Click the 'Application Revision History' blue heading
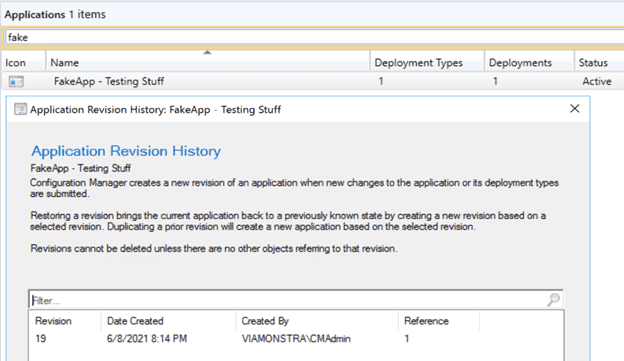Screen dimensions: 624x361 (x=126, y=151)
